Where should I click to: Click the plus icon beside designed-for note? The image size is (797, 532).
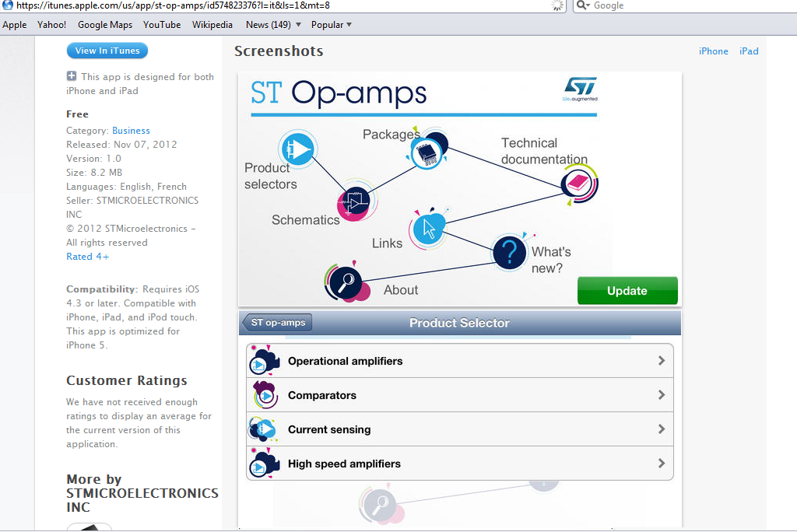tap(72, 76)
